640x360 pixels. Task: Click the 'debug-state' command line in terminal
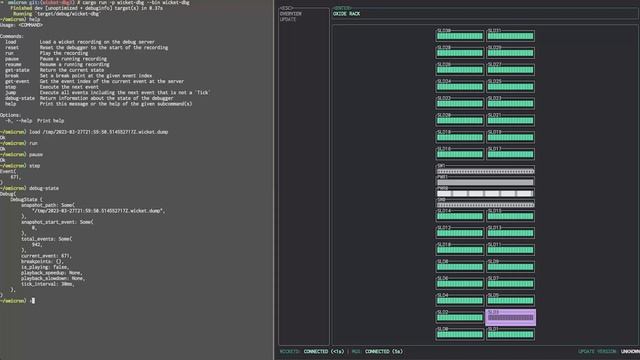pyautogui.click(x=29, y=189)
